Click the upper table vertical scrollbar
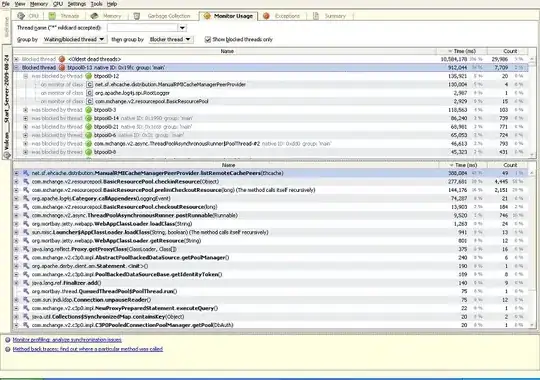This screenshot has height=380, width=540. tap(532, 107)
